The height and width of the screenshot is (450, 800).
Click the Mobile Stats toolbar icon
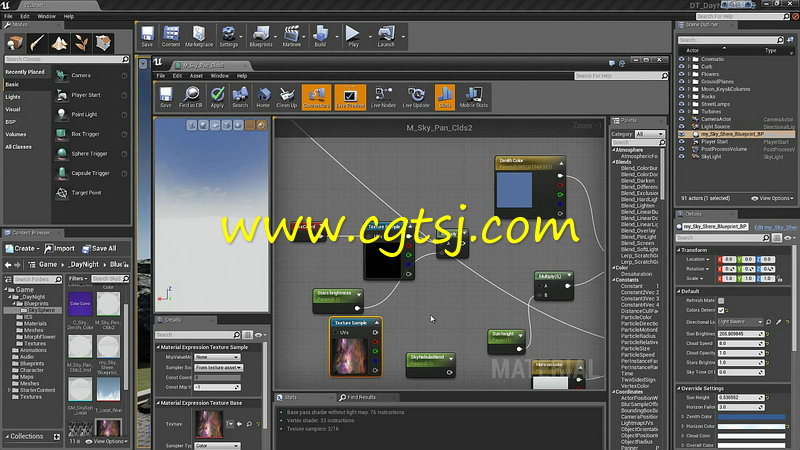pyautogui.click(x=473, y=97)
